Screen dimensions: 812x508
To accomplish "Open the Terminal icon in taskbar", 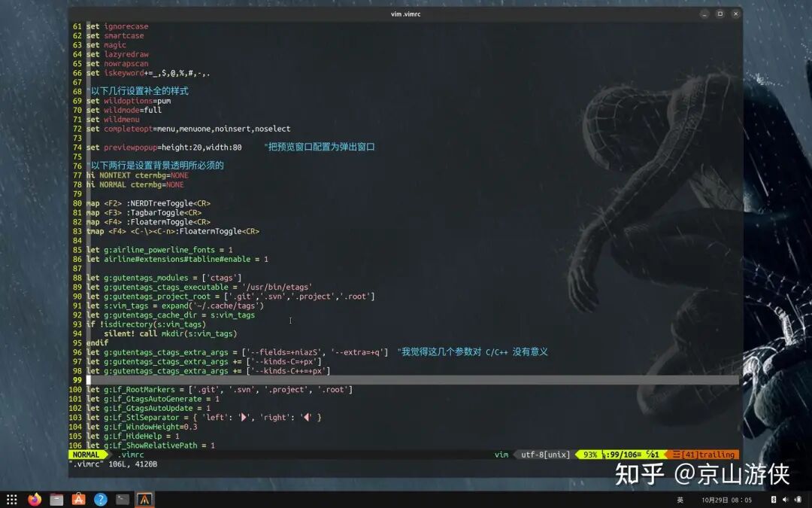I will pyautogui.click(x=123, y=500).
